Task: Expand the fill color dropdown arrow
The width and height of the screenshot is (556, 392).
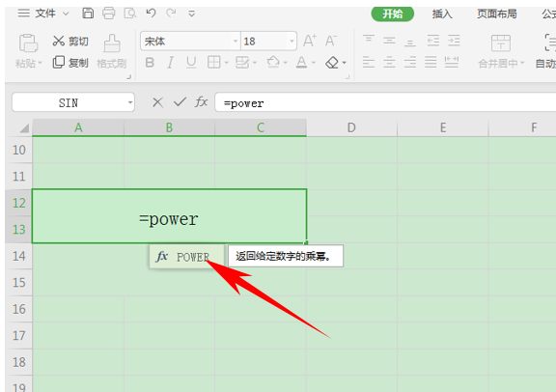Action: [x=285, y=63]
